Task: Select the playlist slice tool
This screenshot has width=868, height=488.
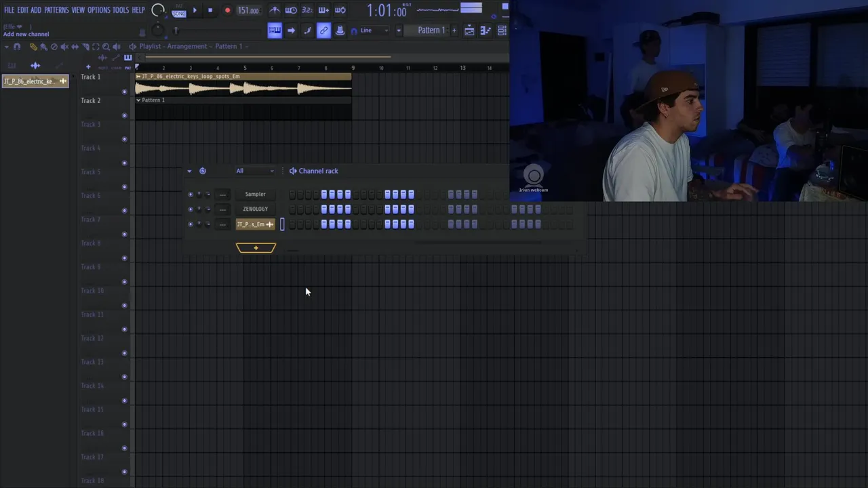Action: (85, 47)
